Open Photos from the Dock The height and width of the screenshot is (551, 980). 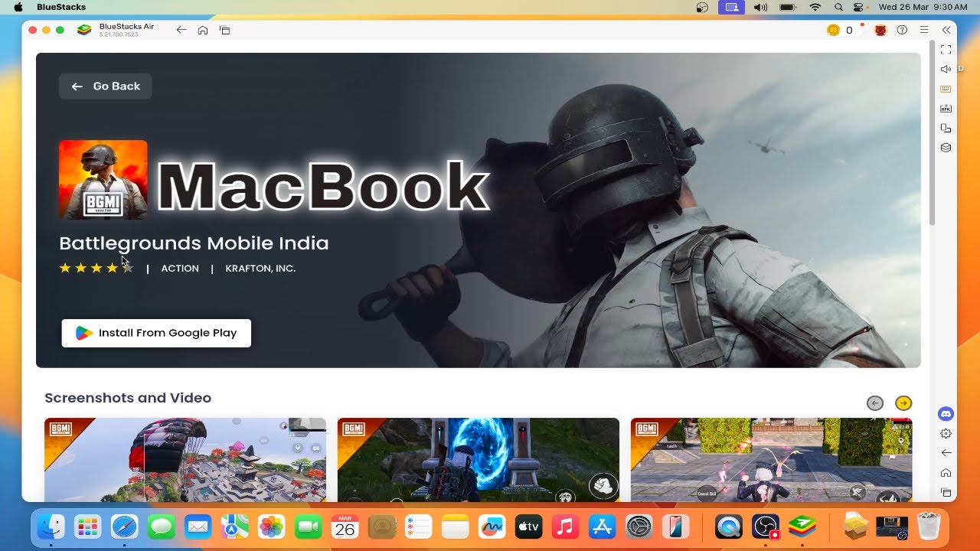coord(272,527)
